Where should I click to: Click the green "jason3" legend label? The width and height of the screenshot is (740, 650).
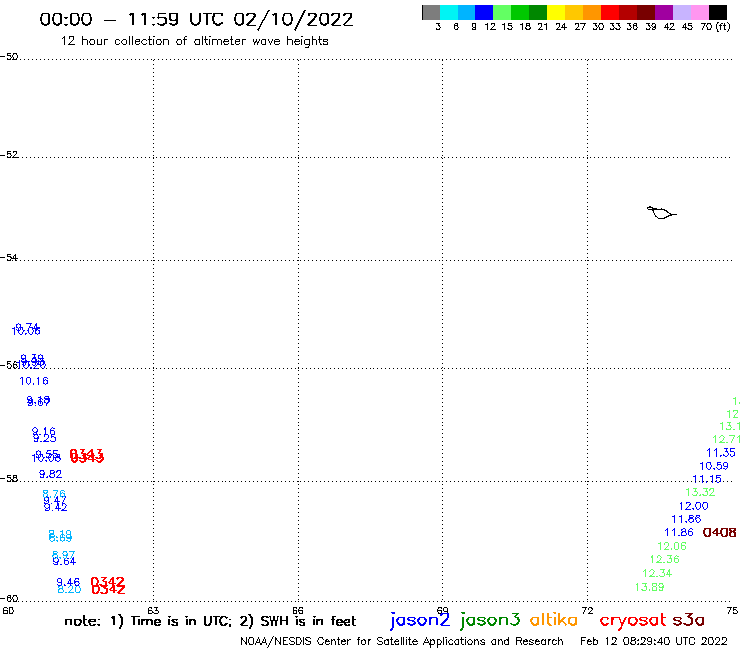coord(490,620)
